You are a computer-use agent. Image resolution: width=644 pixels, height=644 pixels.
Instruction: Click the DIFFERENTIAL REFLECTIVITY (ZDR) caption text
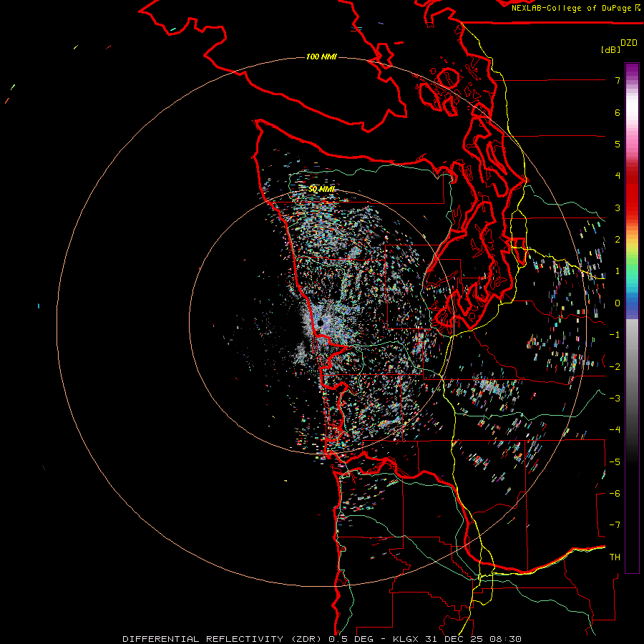pos(222,639)
